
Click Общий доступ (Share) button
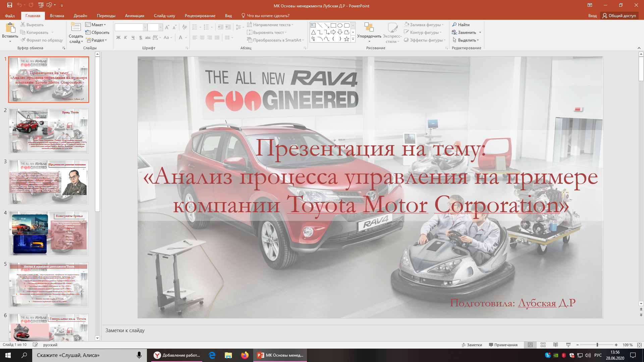coord(619,16)
